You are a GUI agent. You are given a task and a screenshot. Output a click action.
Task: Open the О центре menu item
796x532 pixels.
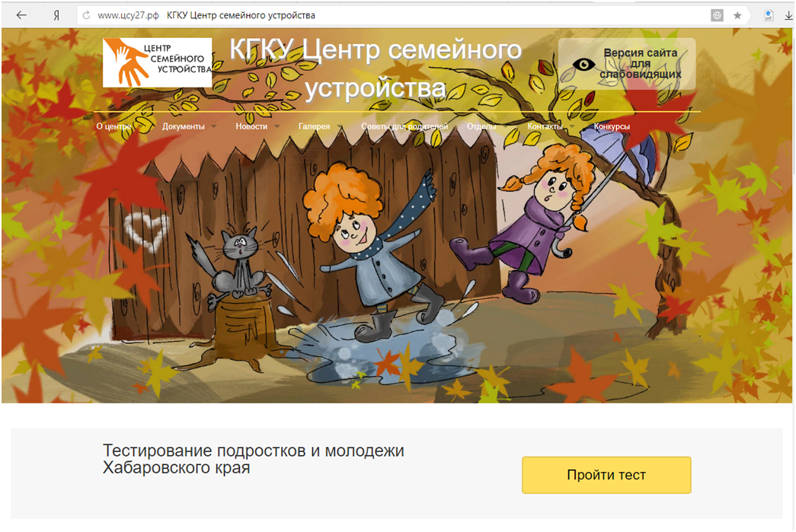pyautogui.click(x=113, y=126)
